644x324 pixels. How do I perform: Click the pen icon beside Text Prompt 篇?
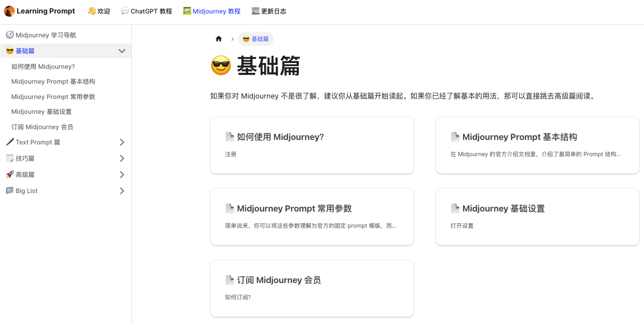pyautogui.click(x=10, y=142)
